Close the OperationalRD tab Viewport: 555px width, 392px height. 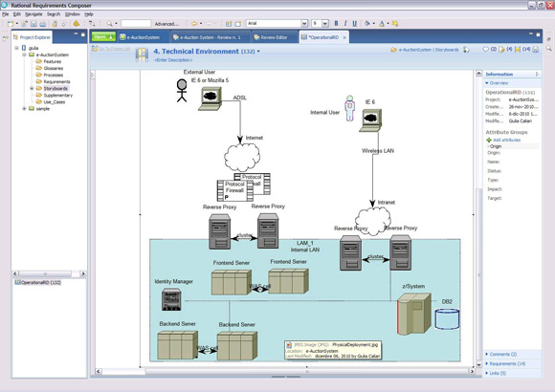[x=344, y=37]
